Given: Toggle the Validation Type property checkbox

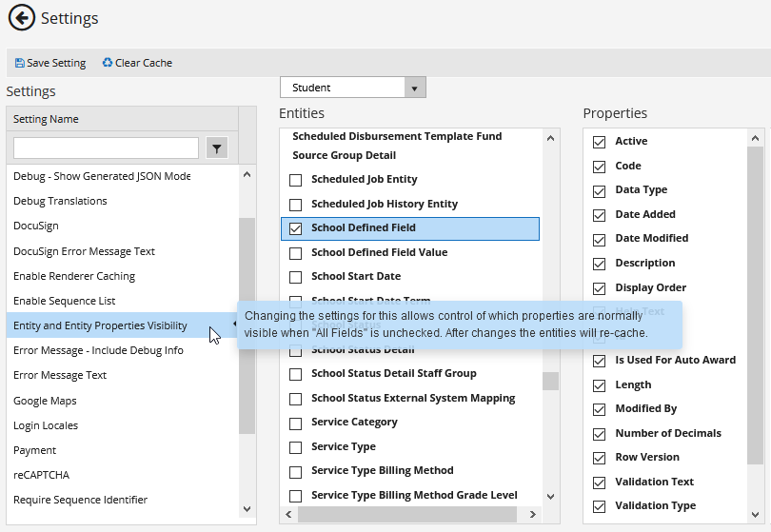Looking at the screenshot, I should (x=599, y=506).
